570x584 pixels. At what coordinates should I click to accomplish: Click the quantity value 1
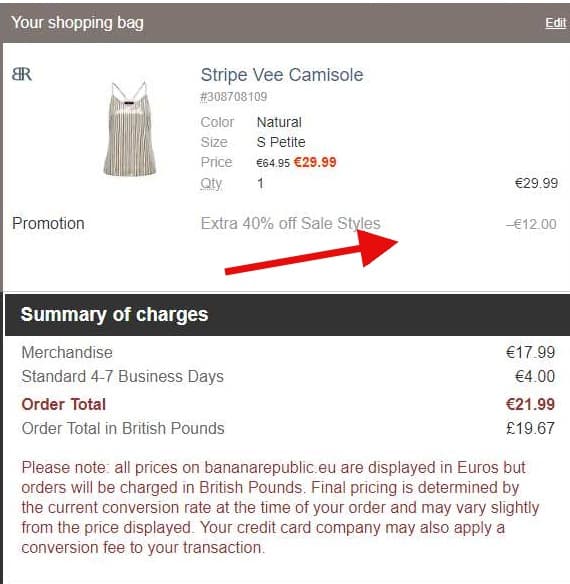point(260,183)
